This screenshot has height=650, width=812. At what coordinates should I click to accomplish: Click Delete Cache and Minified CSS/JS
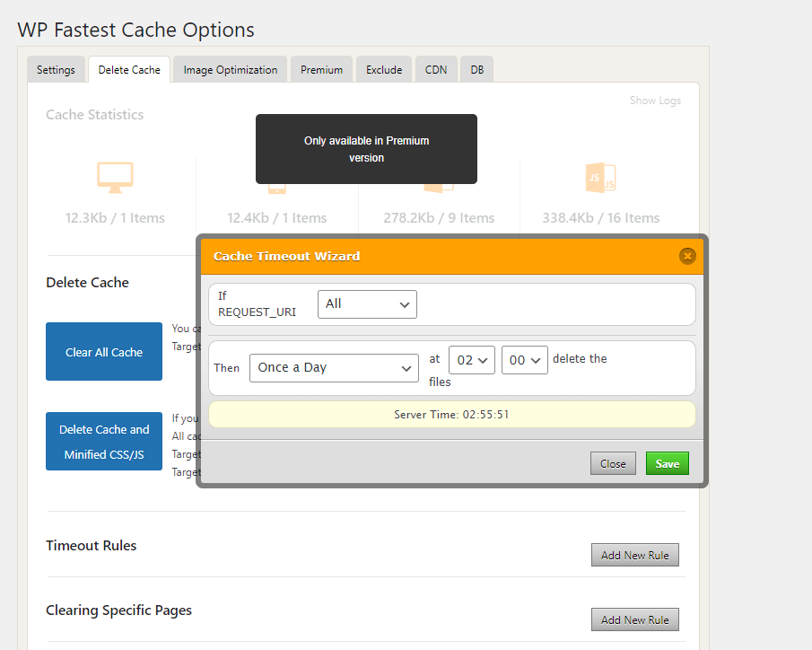point(104,442)
